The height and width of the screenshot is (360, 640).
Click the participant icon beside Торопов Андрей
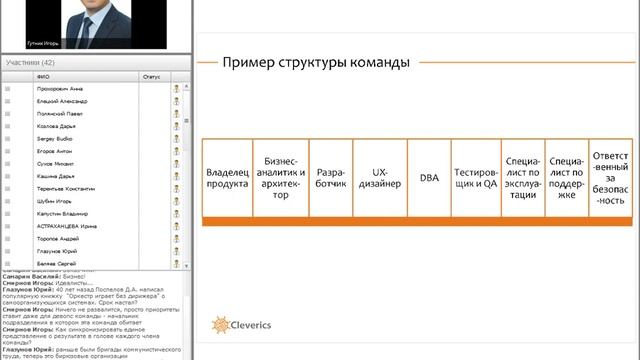point(176,239)
